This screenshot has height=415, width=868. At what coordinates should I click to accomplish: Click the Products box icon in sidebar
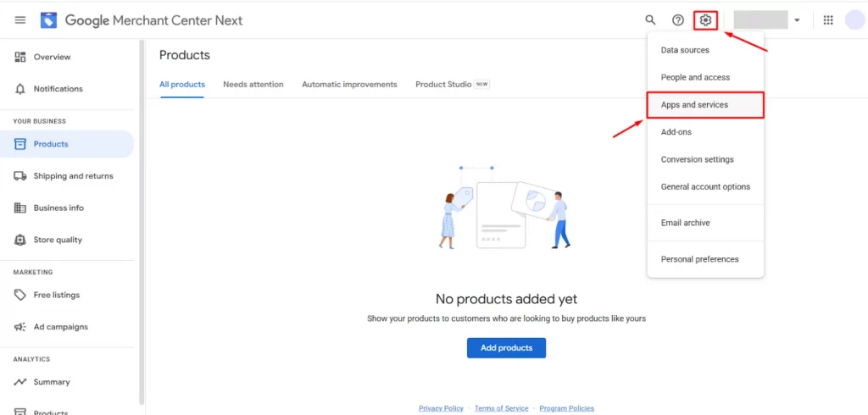(20, 144)
